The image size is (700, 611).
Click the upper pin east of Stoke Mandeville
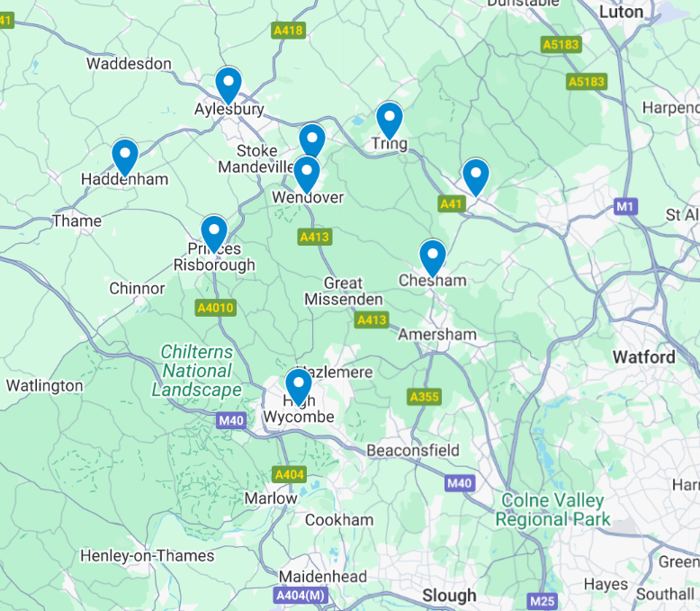tap(312, 140)
